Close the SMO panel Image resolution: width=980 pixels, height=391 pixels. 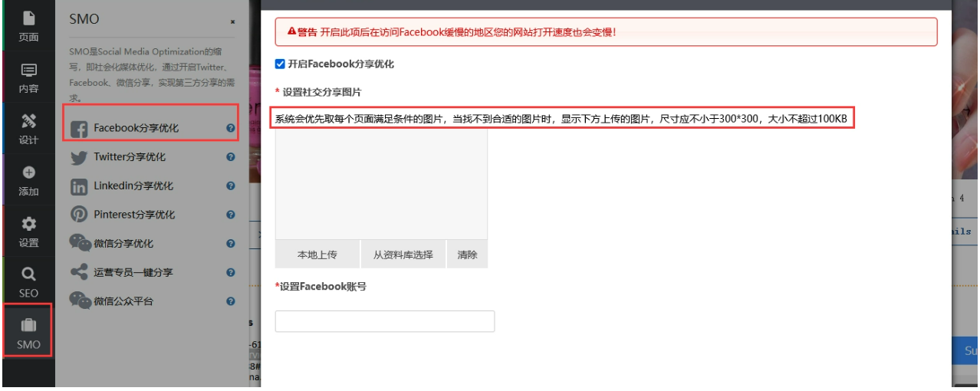(232, 22)
